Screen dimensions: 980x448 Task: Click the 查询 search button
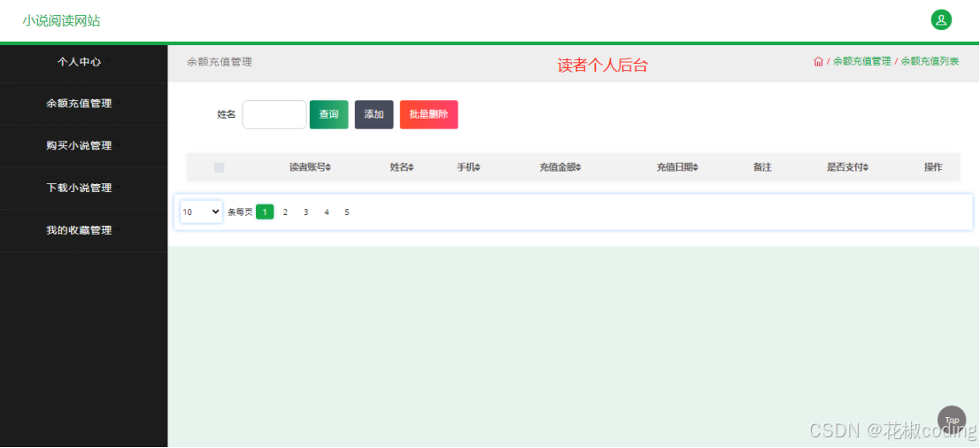pos(328,115)
